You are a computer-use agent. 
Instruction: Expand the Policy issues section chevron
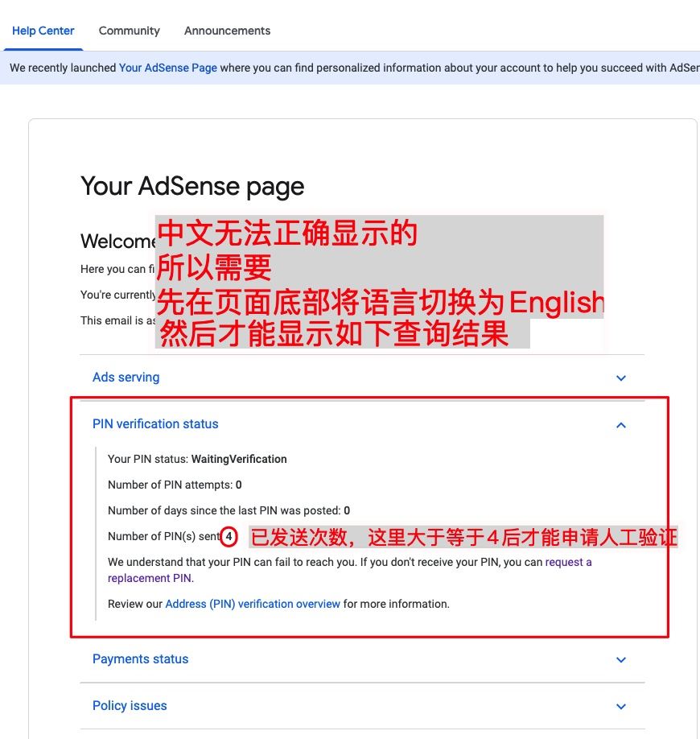click(621, 707)
